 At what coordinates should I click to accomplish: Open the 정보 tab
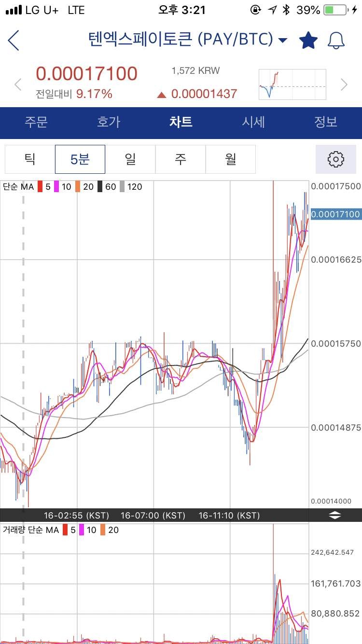pos(326,122)
